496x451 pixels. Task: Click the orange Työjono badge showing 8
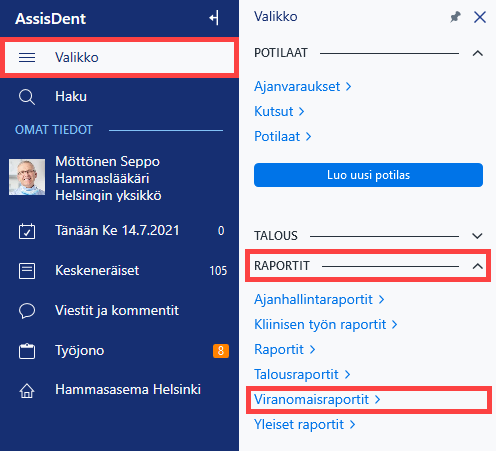tap(221, 351)
